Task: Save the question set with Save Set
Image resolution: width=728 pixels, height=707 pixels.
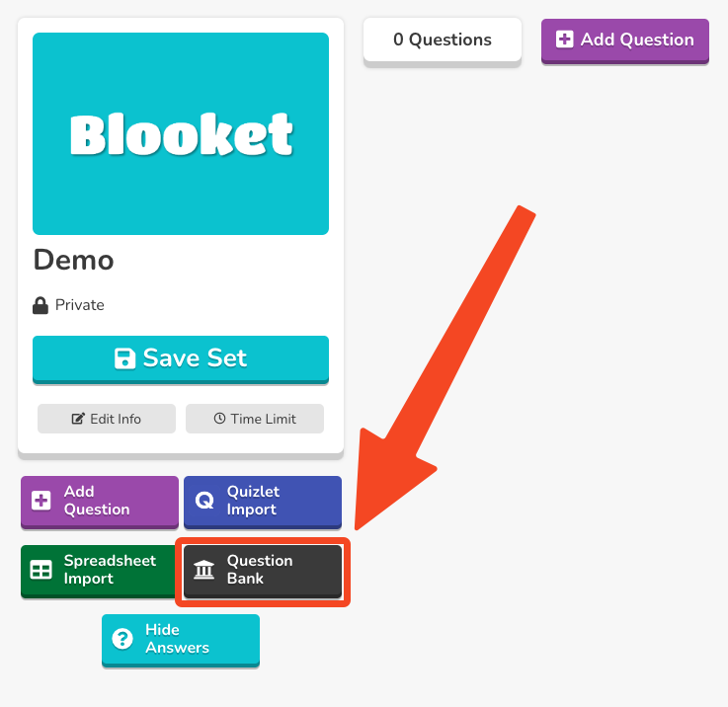Action: pos(181,358)
